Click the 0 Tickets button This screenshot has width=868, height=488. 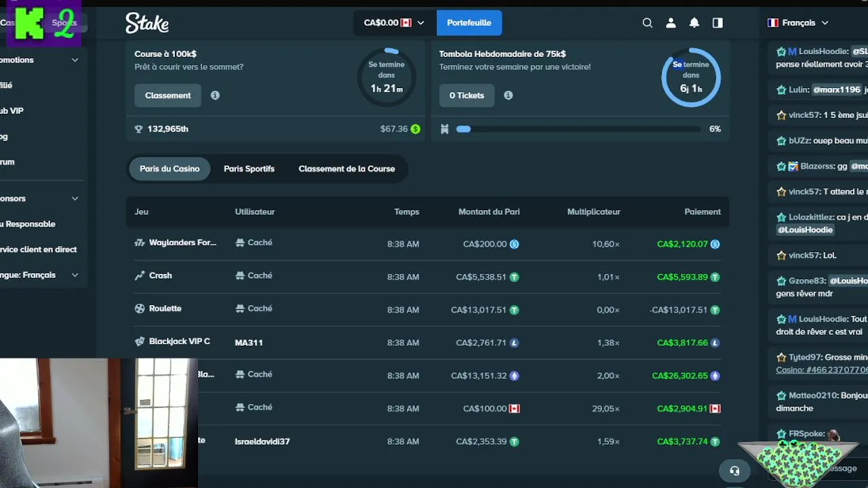467,96
